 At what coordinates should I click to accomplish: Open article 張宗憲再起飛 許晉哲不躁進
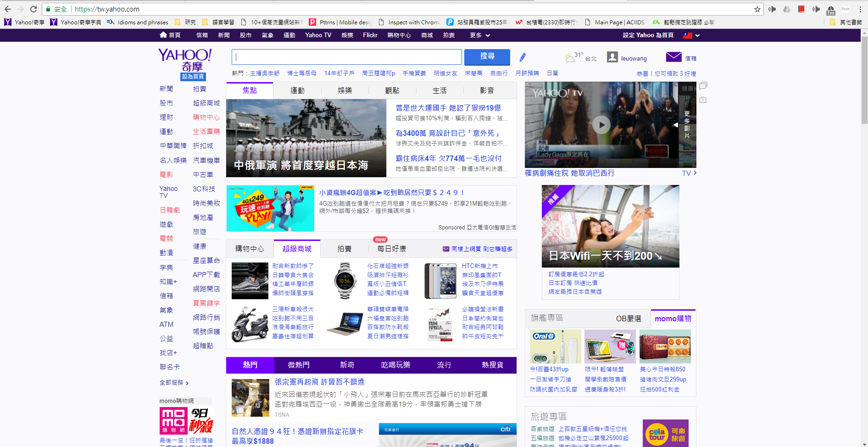pos(319,382)
